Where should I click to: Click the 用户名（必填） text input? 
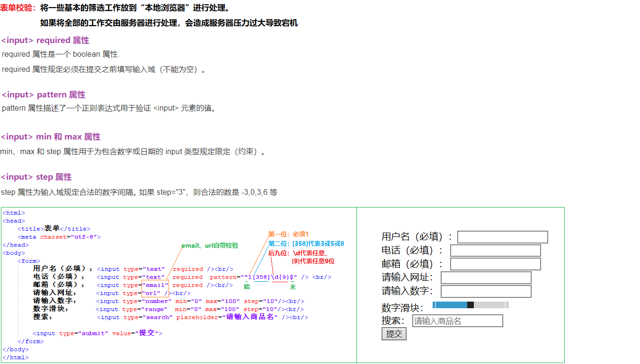tap(502, 237)
